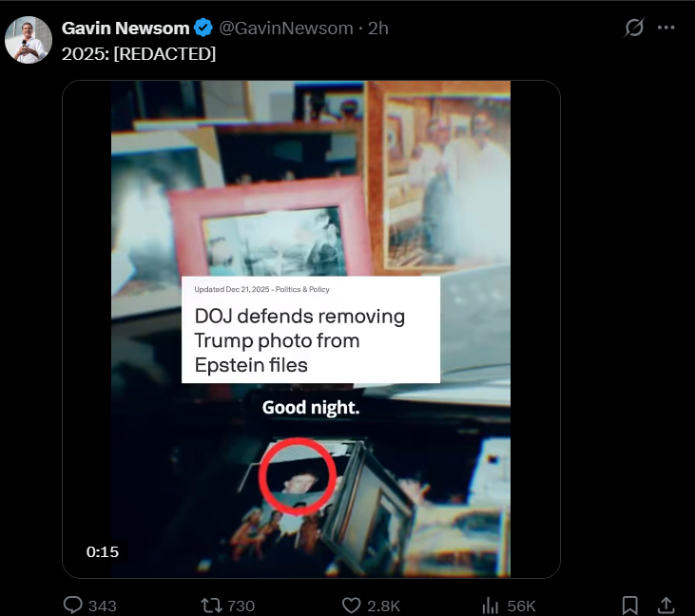695x616 pixels.
Task: Click the 56K views count
Action: [522, 606]
